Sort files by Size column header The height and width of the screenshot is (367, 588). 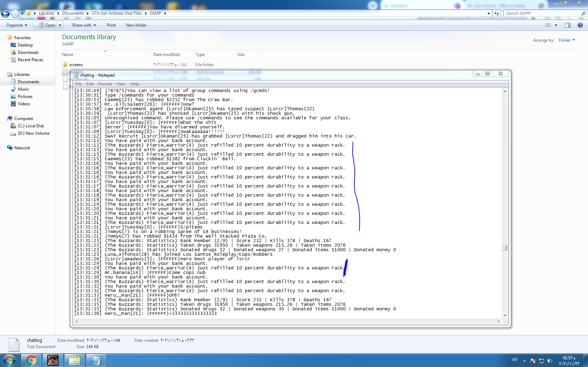click(249, 55)
